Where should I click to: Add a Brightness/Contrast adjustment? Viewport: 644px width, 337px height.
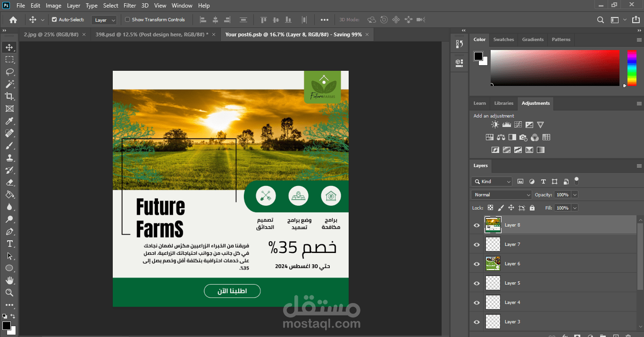pos(495,125)
